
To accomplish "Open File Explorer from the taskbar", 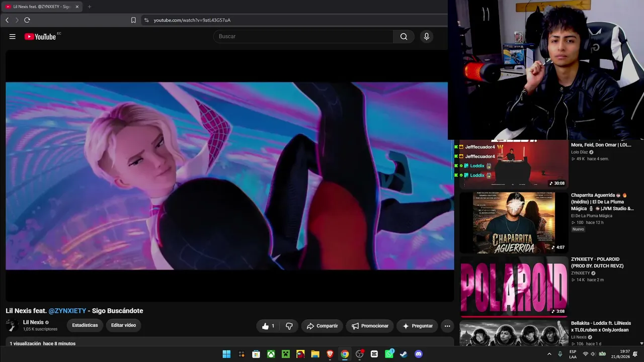I will (x=315, y=354).
